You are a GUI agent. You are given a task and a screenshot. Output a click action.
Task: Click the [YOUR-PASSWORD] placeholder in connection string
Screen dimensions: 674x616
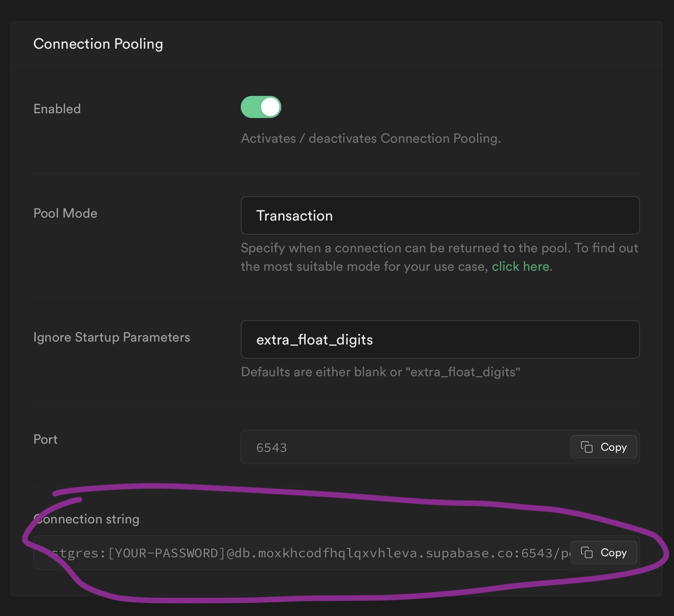[166, 553]
